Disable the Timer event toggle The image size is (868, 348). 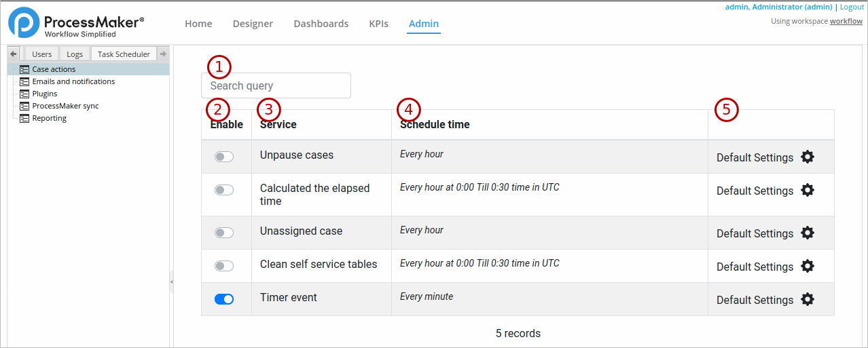(x=223, y=299)
